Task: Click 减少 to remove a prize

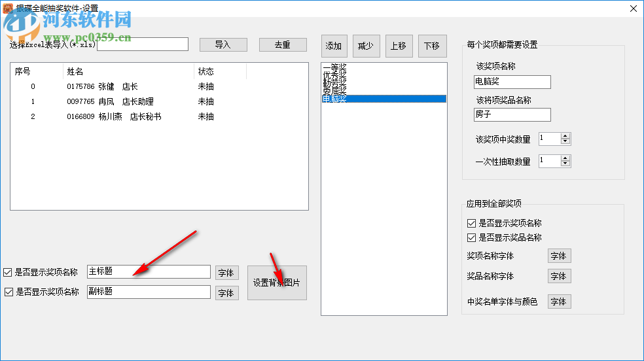Action: (x=366, y=46)
